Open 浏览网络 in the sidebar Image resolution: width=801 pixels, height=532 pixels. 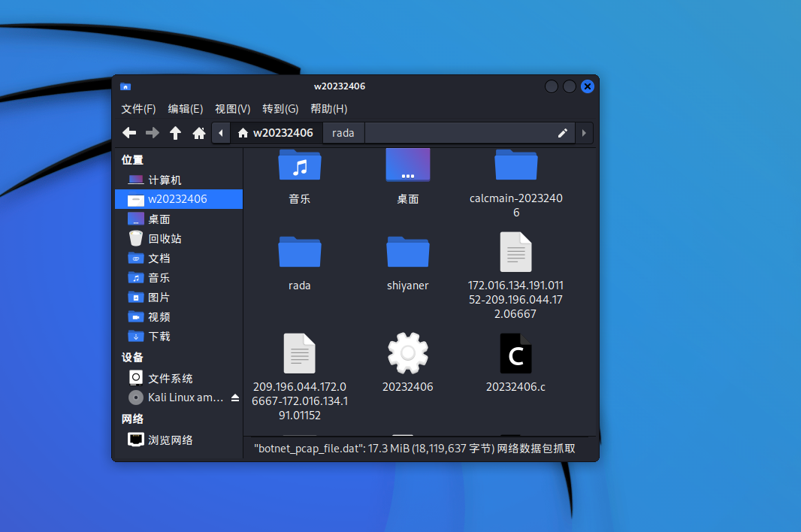point(179,440)
